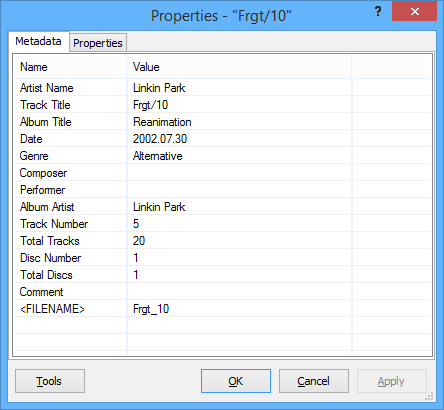Switch to the Properties tab
Viewport: 444px width, 410px height.
98,43
